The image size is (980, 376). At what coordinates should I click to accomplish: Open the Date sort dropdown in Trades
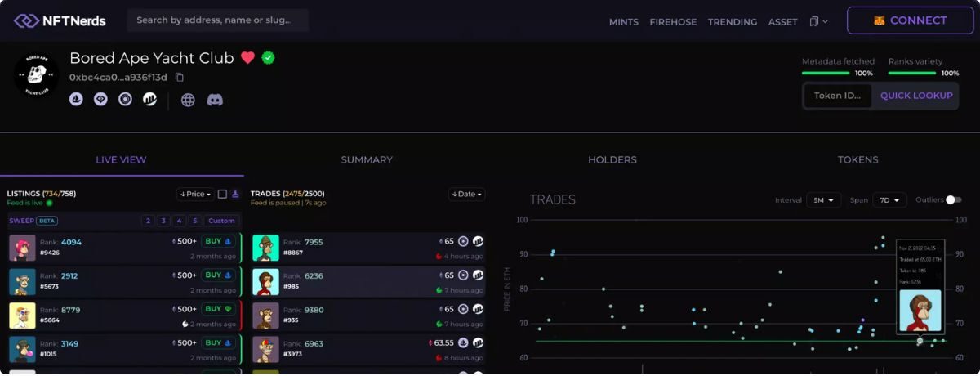tap(466, 194)
